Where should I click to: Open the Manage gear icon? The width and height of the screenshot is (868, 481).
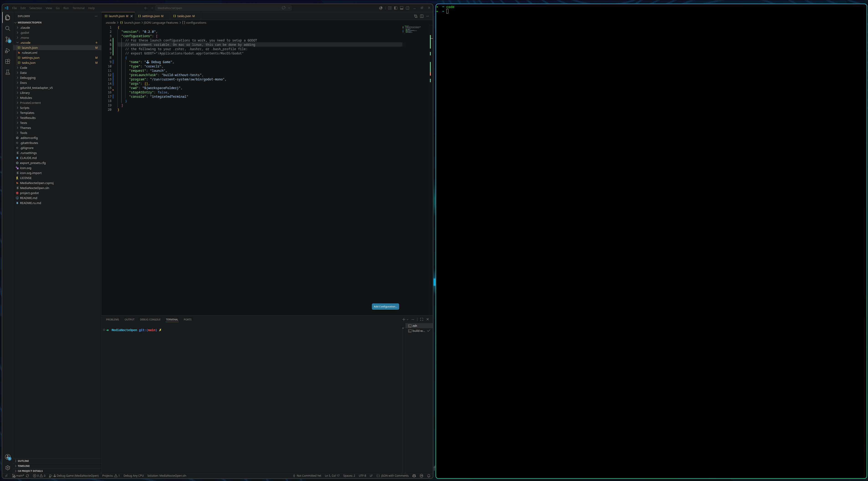pos(8,468)
